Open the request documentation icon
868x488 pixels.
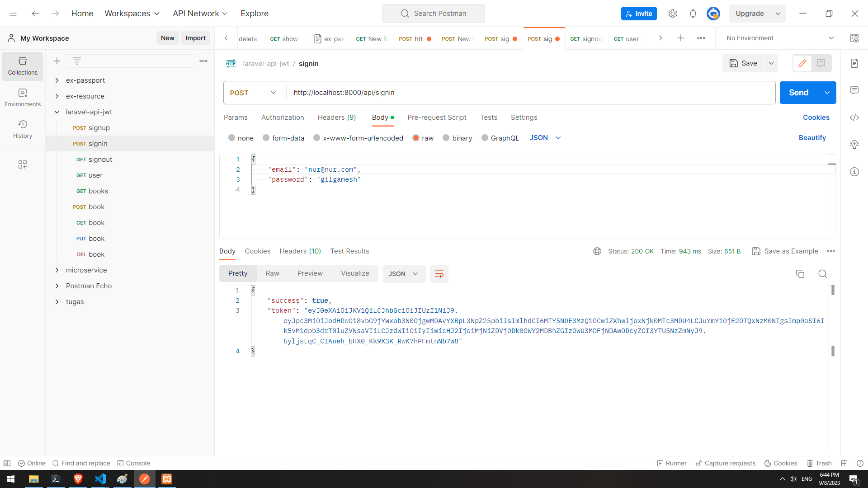[854, 63]
